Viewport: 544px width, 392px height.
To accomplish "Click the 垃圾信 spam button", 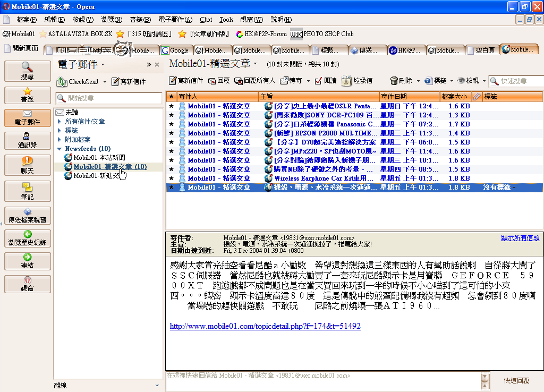I will tap(357, 81).
